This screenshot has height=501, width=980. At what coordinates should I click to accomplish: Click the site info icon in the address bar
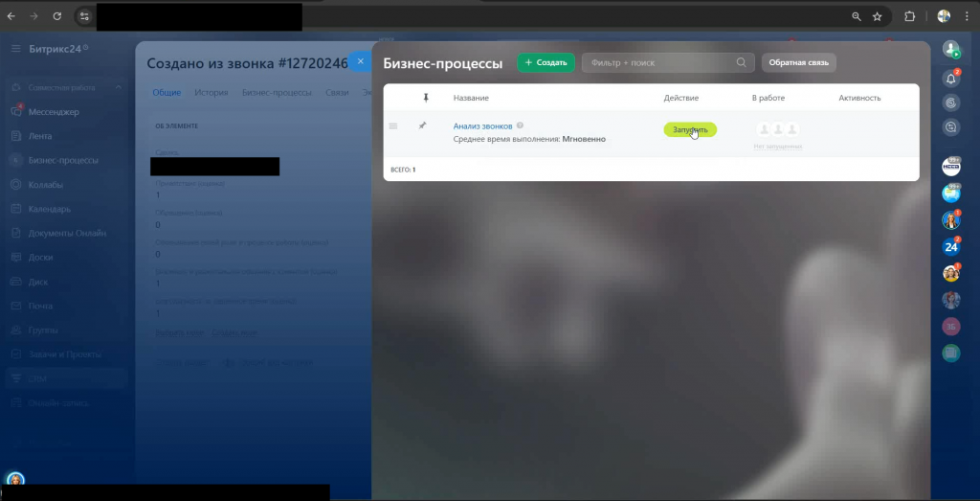point(84,17)
